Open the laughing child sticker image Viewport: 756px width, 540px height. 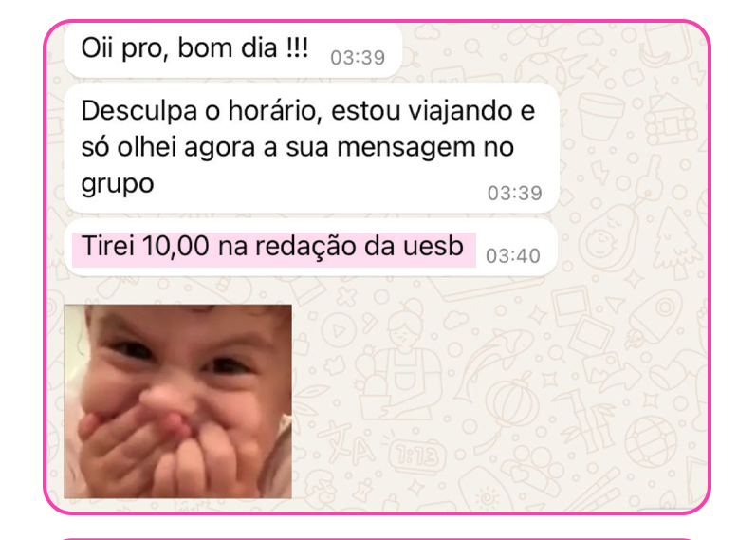click(x=178, y=401)
